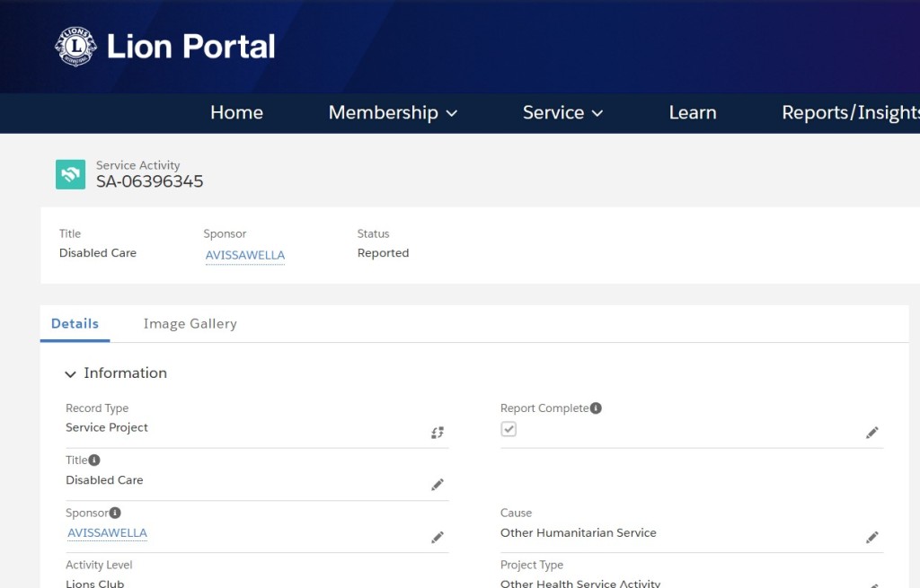
Task: Click the Service Activity handshake icon
Action: pyautogui.click(x=70, y=174)
